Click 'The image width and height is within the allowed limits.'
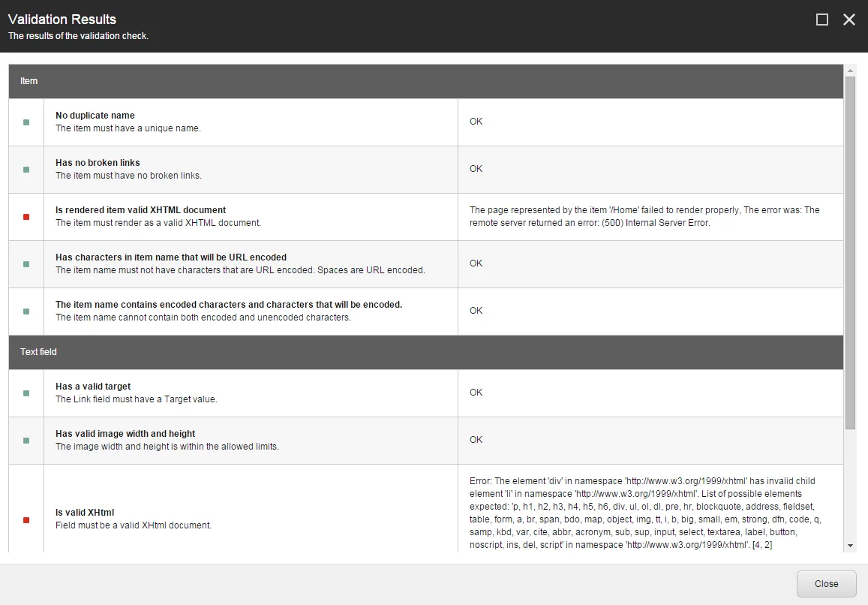Viewport: 868px width, 605px height. tap(167, 446)
